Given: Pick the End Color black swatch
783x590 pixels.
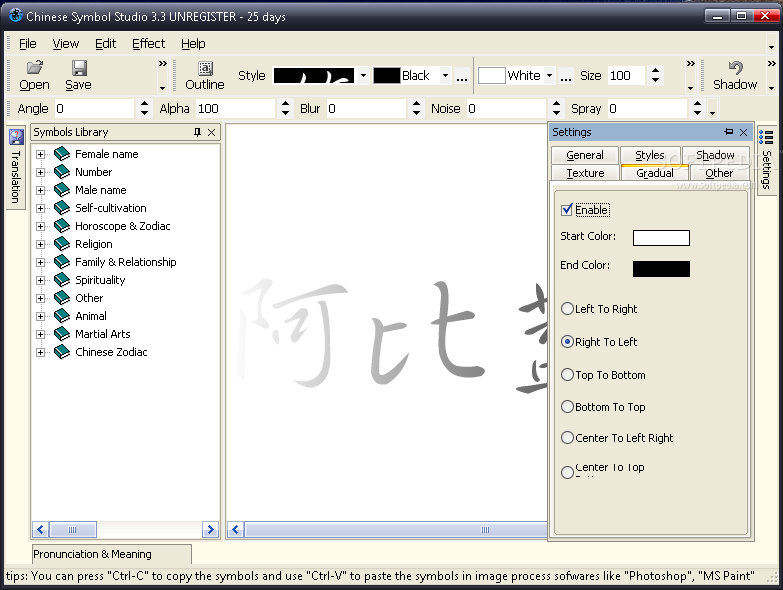Looking at the screenshot, I should [x=661, y=269].
